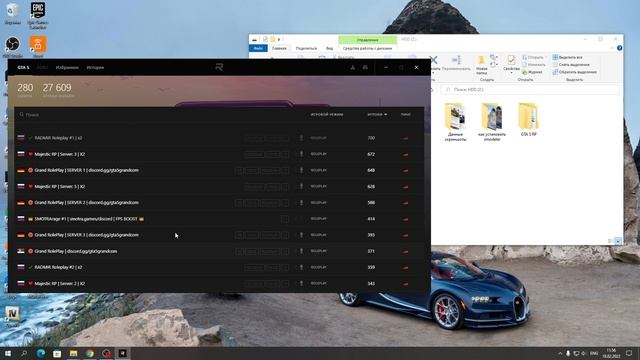The image size is (640, 360).
Task: Click the flag icon on the RADMIR Roleplay #2 row
Action: tap(21, 267)
